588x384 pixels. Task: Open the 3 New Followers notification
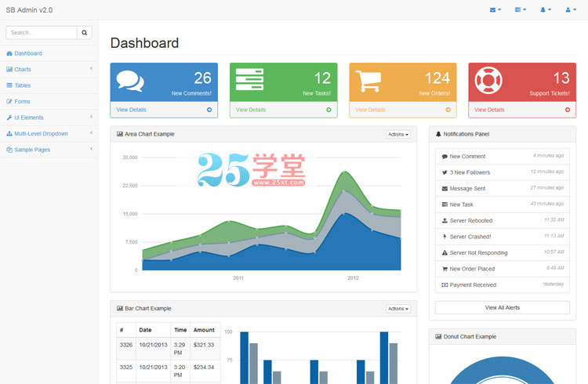pyautogui.click(x=503, y=172)
